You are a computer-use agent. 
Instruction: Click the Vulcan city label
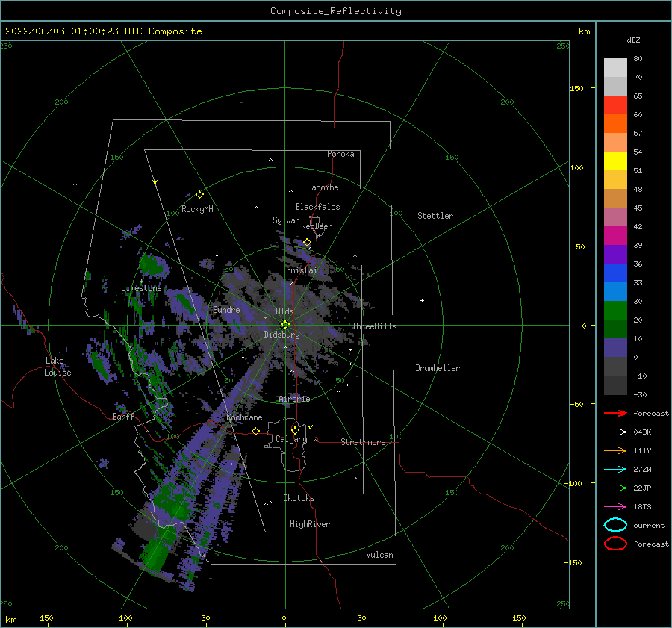[x=380, y=555]
